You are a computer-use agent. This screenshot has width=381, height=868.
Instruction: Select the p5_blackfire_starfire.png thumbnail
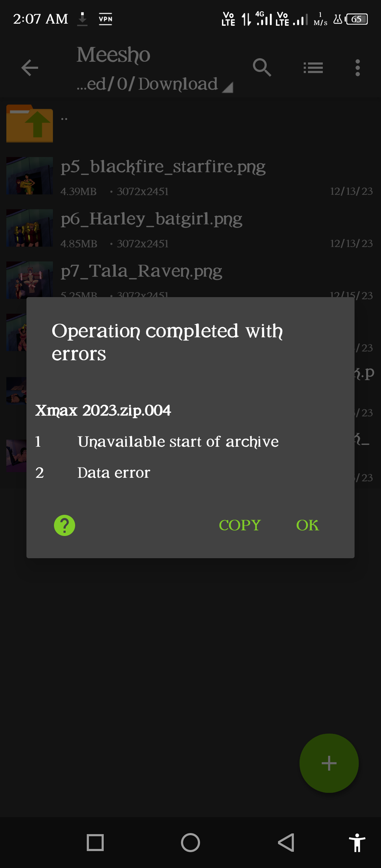pyautogui.click(x=30, y=176)
